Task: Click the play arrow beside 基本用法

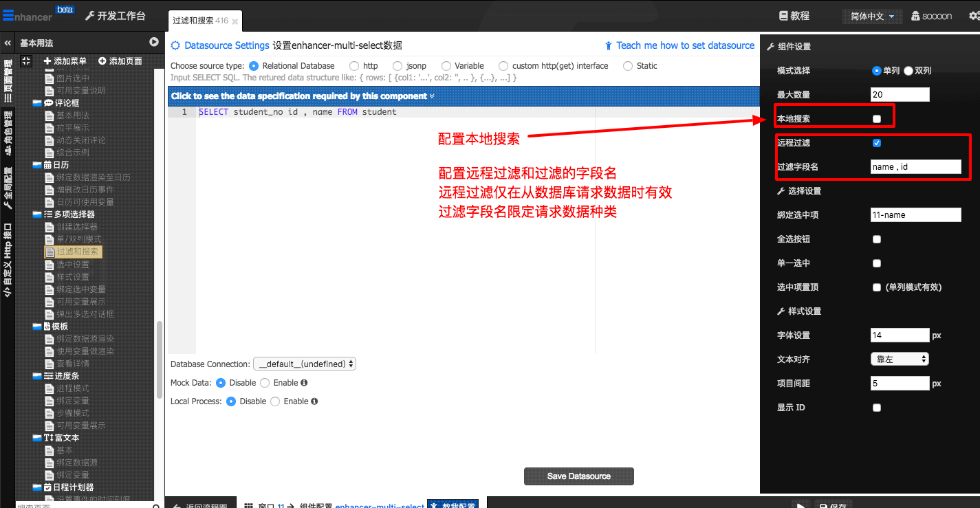Action: [154, 43]
